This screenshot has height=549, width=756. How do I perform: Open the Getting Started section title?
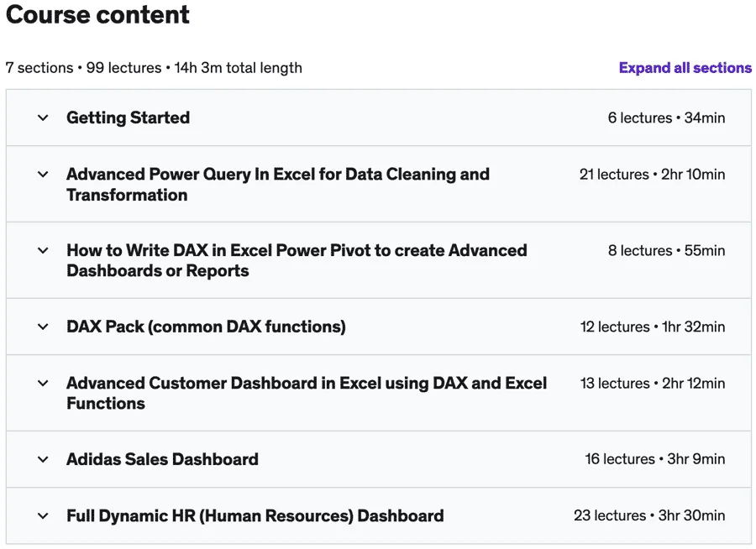129,118
